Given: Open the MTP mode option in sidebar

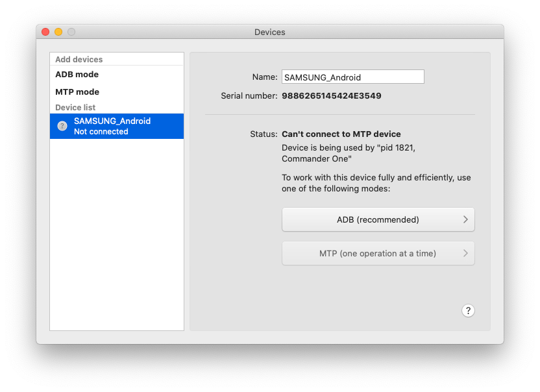Looking at the screenshot, I should point(117,92).
